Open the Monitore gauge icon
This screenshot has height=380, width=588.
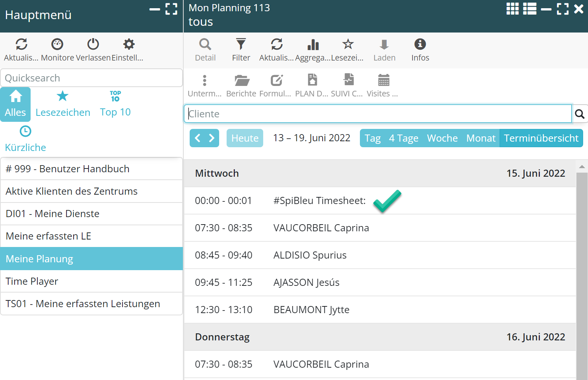(57, 44)
